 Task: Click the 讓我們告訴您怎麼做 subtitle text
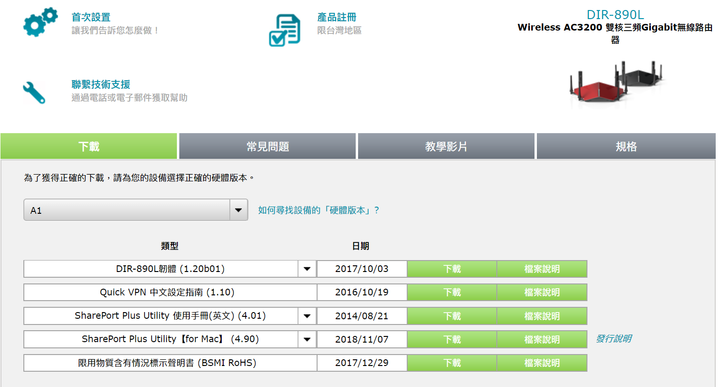point(116,30)
